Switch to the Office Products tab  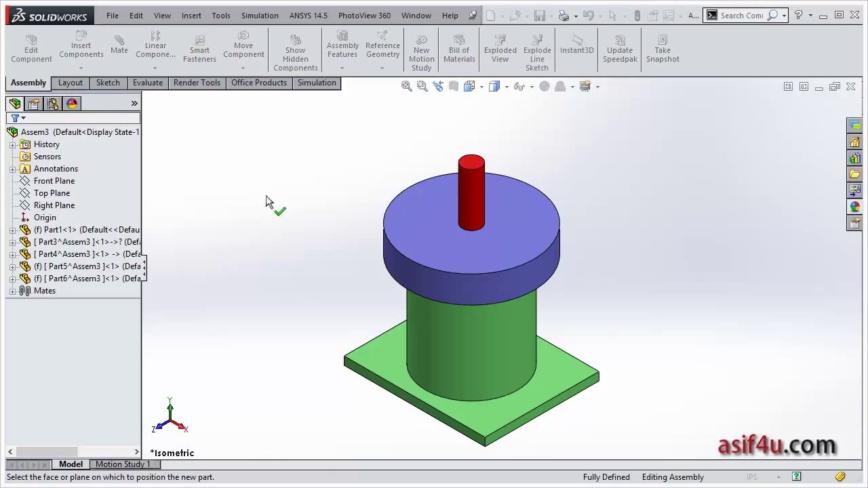pos(259,83)
